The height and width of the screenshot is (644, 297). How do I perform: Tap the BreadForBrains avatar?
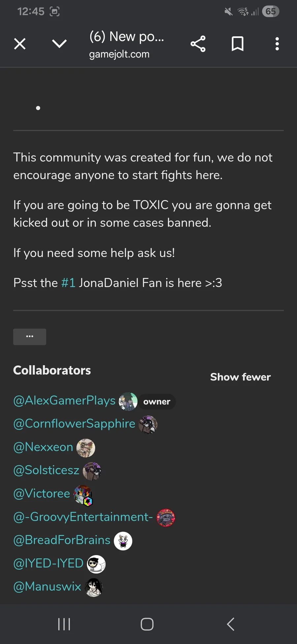coord(123,541)
